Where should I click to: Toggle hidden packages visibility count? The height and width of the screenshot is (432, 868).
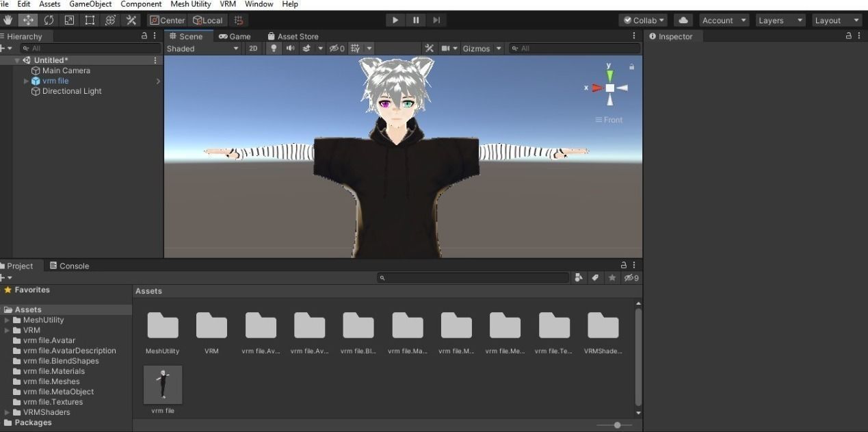(x=631, y=278)
